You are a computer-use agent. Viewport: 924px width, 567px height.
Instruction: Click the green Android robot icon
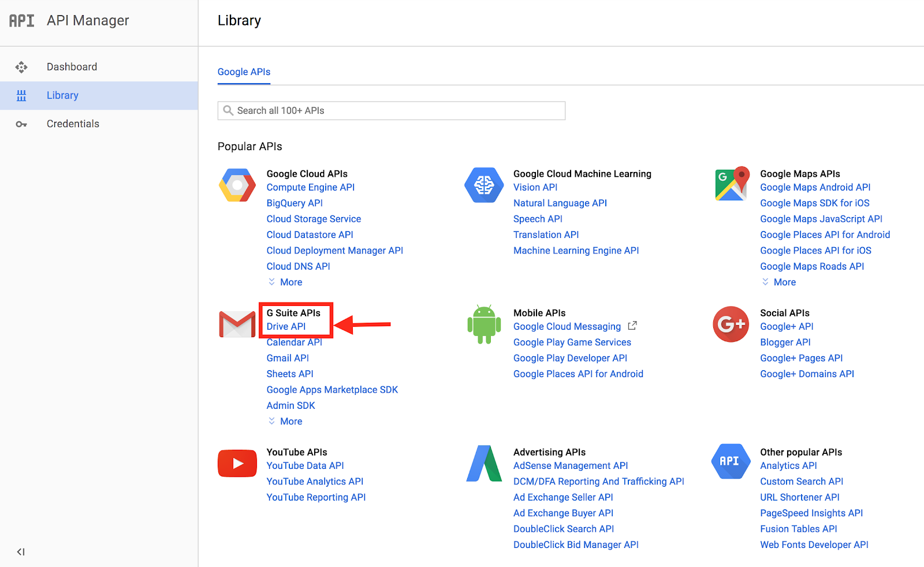tap(484, 324)
